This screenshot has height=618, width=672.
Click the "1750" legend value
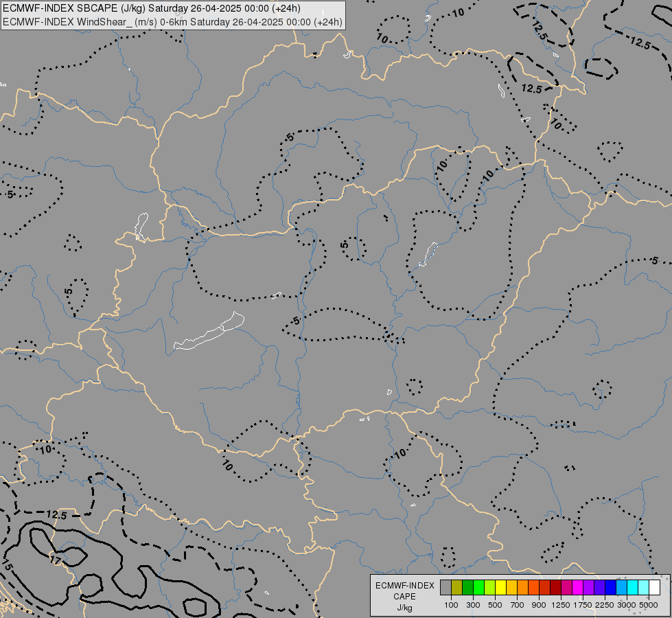click(583, 605)
